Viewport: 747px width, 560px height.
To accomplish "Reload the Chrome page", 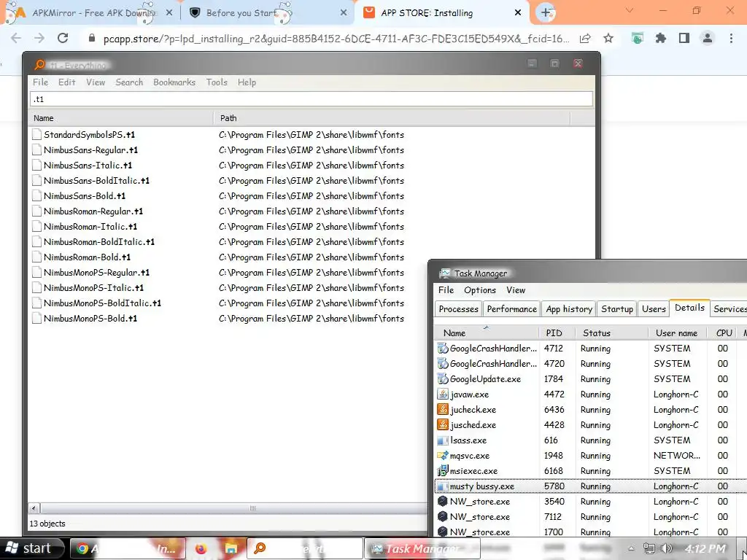I will coord(63,38).
